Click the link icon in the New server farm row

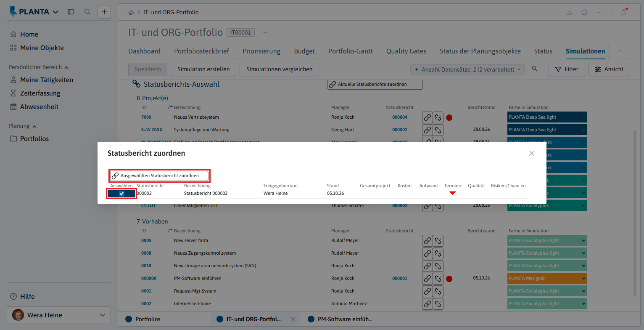(x=427, y=241)
